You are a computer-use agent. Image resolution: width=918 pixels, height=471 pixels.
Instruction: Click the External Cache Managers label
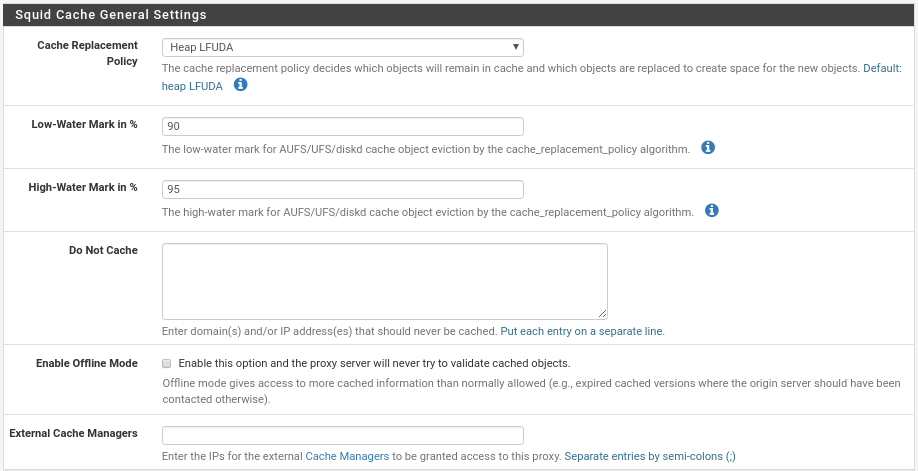74,434
